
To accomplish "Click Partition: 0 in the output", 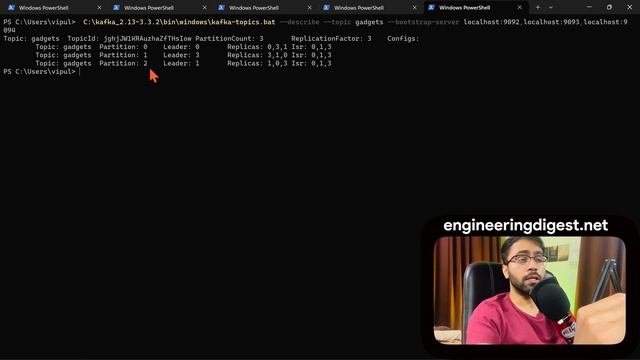I will click(123, 47).
